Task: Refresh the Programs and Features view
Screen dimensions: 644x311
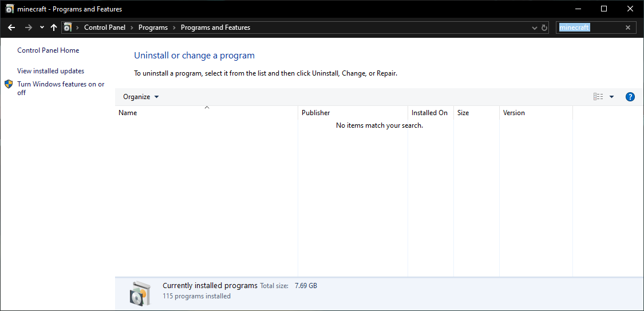Action: (x=544, y=28)
